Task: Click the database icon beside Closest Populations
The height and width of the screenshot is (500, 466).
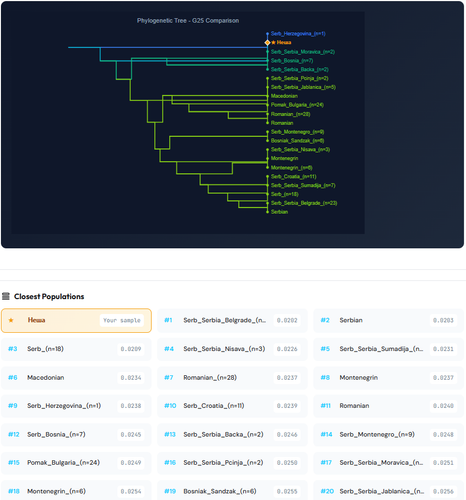Action: coord(6,296)
